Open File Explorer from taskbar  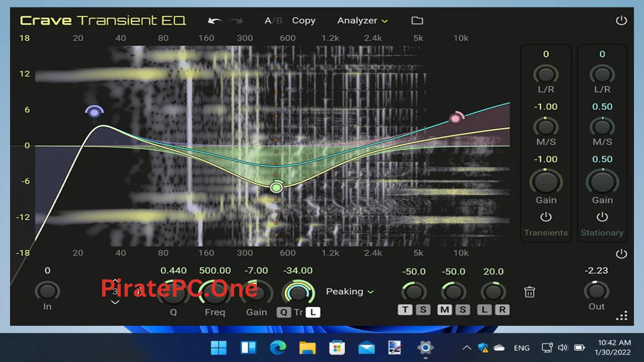pos(307,347)
